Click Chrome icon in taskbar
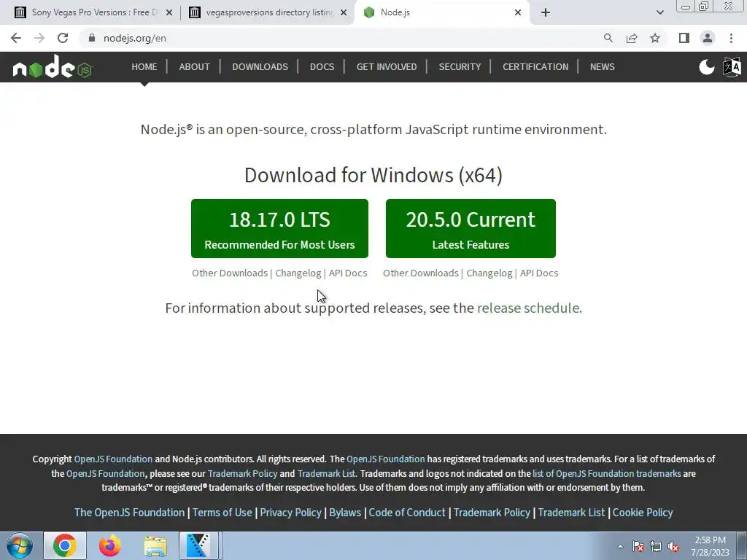Viewport: 747px width, 560px height. [x=65, y=545]
